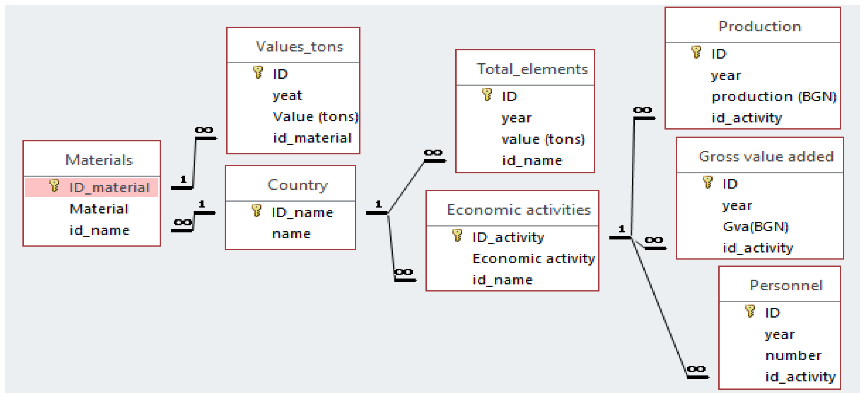Click the key icon in Total_elements table
The height and width of the screenshot is (401, 868).
click(x=487, y=95)
